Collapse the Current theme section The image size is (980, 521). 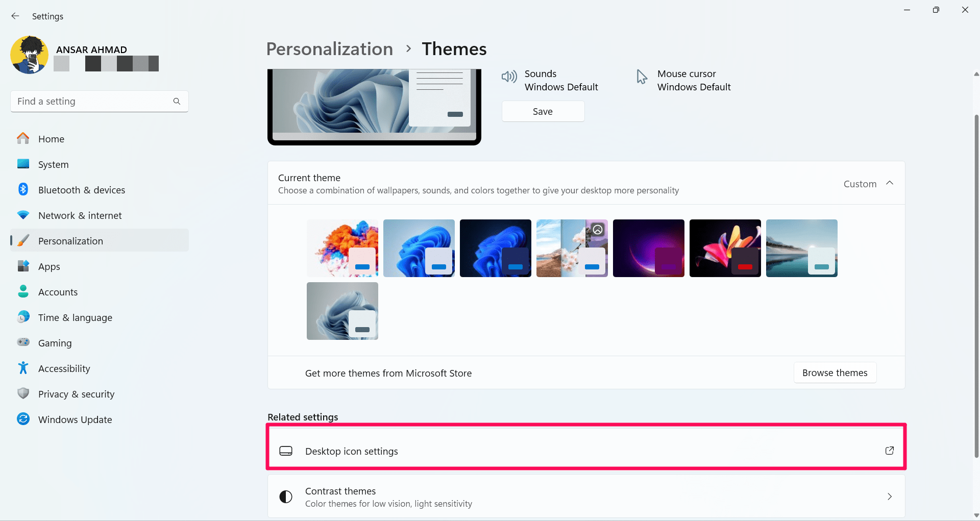[890, 183]
